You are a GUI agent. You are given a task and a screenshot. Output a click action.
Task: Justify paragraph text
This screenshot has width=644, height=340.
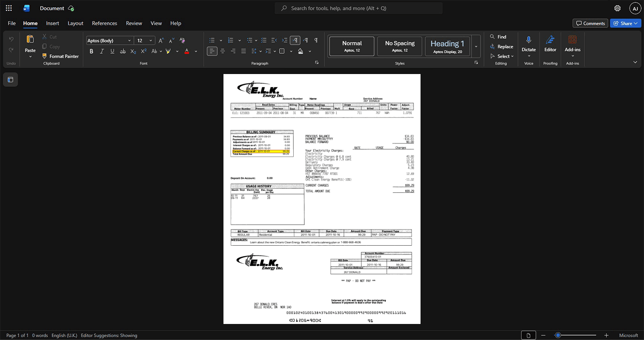(243, 51)
